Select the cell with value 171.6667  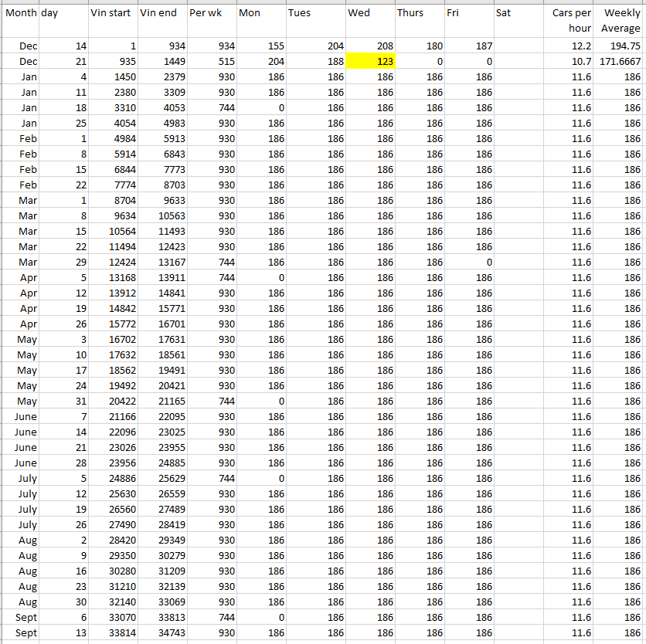pyautogui.click(x=618, y=61)
